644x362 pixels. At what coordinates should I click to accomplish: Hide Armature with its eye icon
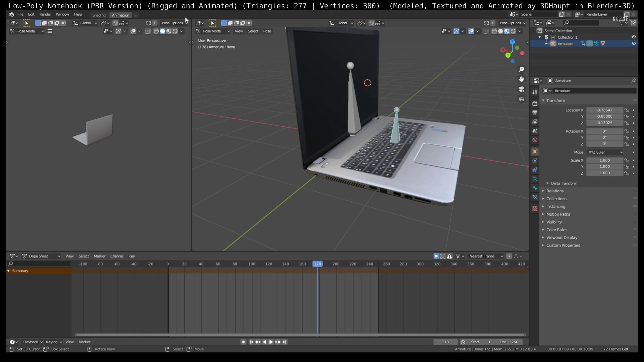point(634,43)
